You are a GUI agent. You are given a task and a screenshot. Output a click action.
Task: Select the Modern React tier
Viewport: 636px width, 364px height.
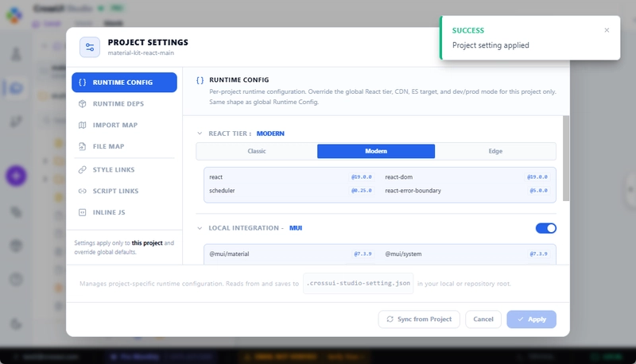[376, 151]
